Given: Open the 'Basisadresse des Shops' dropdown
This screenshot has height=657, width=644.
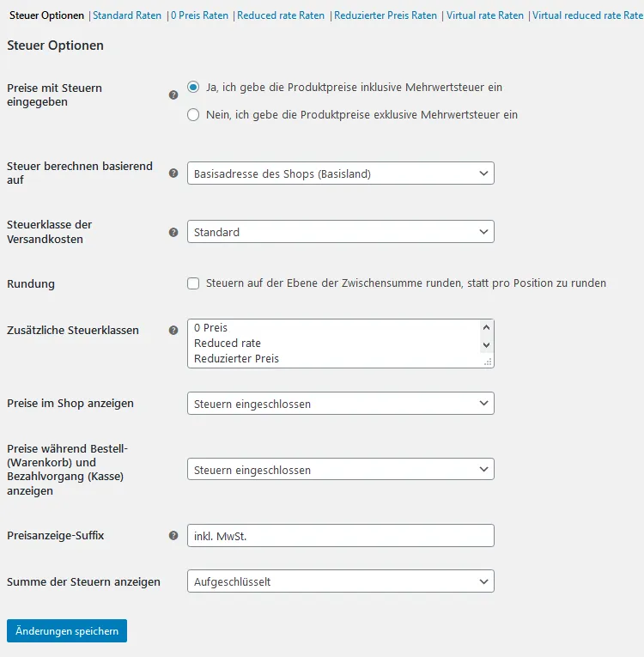Looking at the screenshot, I should click(x=341, y=173).
